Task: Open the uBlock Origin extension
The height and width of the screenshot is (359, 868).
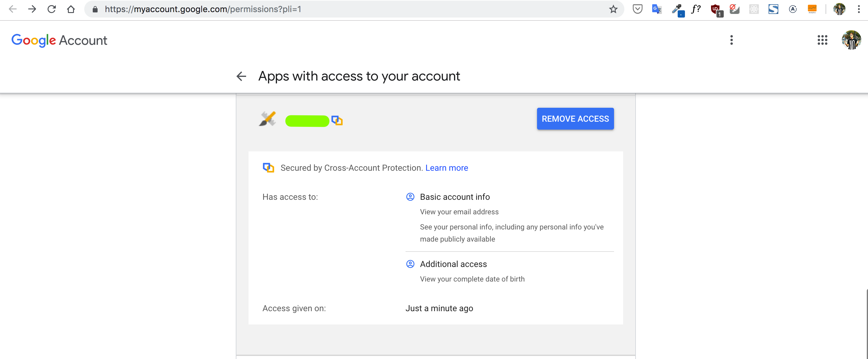Action: [x=716, y=10]
